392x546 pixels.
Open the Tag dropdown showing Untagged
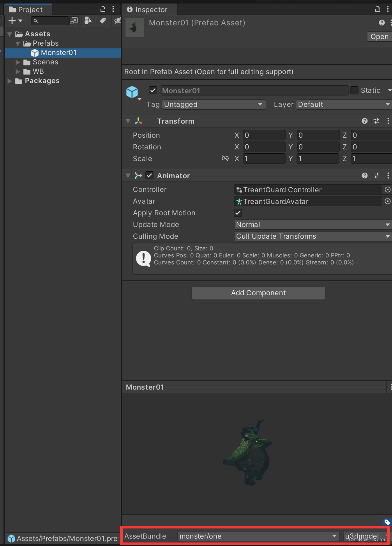click(214, 104)
